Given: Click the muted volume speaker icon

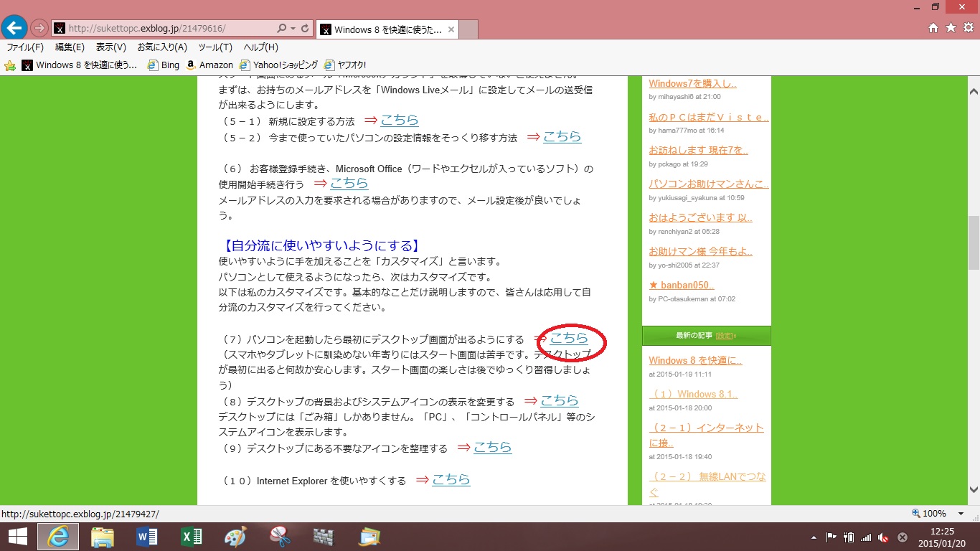Looking at the screenshot, I should tap(884, 537).
